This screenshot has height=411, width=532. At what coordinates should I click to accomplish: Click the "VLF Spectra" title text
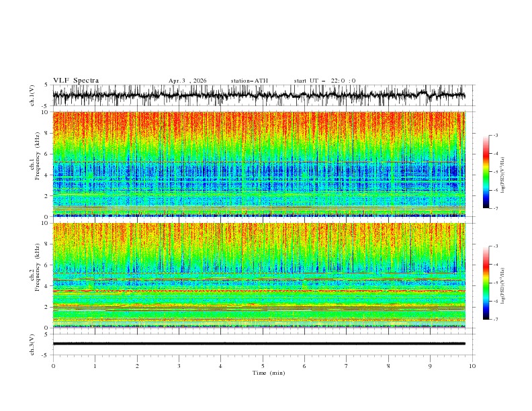click(x=76, y=81)
